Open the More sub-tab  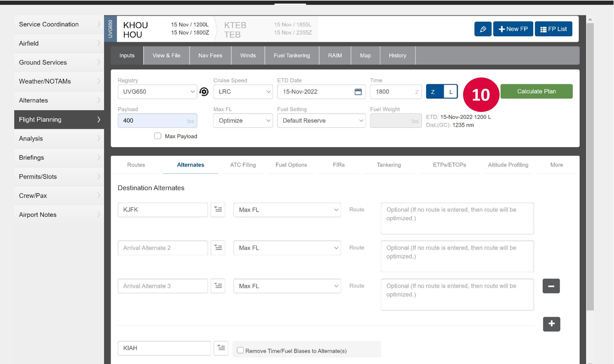(556, 165)
